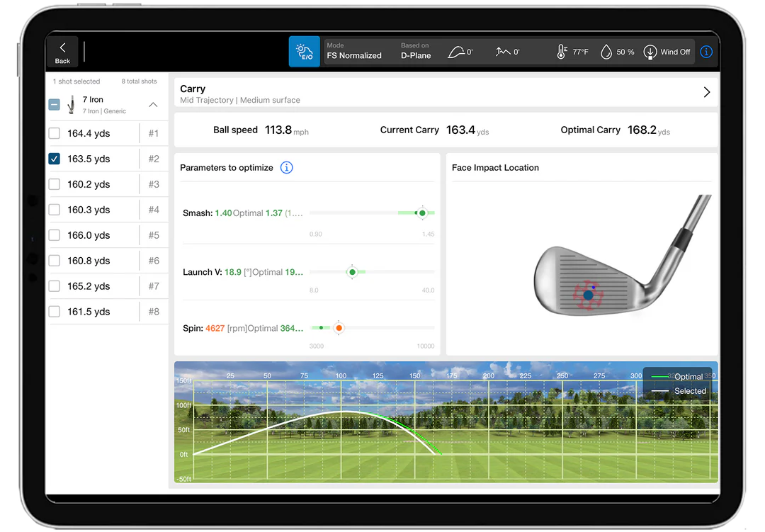The height and width of the screenshot is (532, 765).
Task: Check the 164.4 yds shot checkbox
Action: point(55,133)
